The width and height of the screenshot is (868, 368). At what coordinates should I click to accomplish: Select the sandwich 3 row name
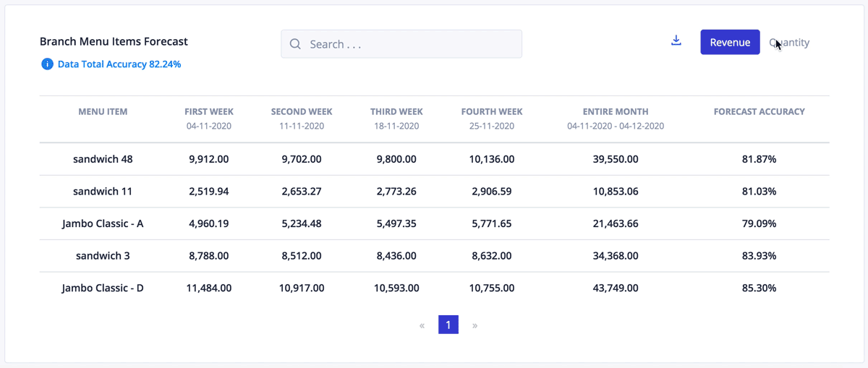[x=103, y=256]
